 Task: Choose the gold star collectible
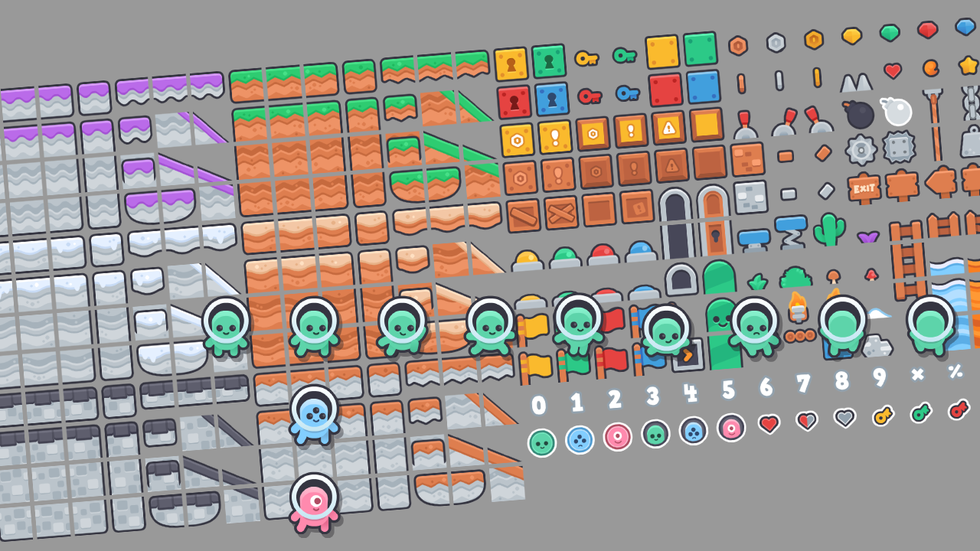tap(969, 65)
